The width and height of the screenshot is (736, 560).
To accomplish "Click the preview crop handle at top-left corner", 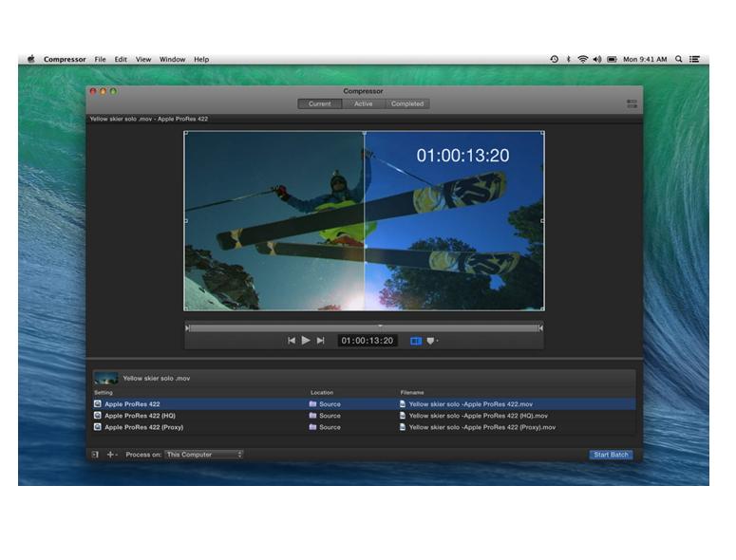I will click(186, 133).
